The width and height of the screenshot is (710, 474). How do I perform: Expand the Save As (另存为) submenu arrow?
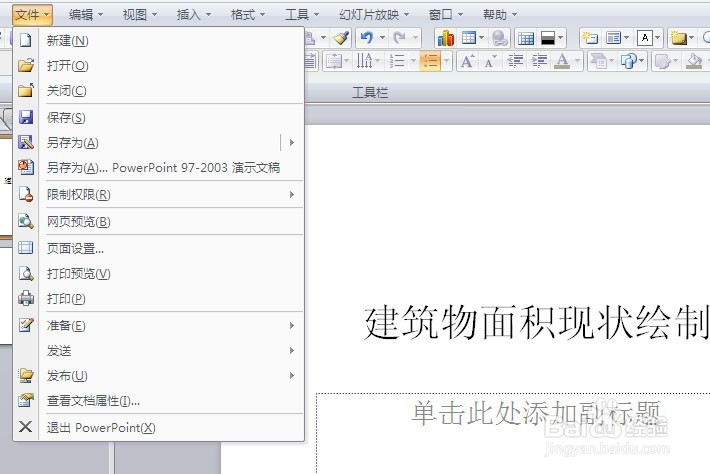[292, 143]
